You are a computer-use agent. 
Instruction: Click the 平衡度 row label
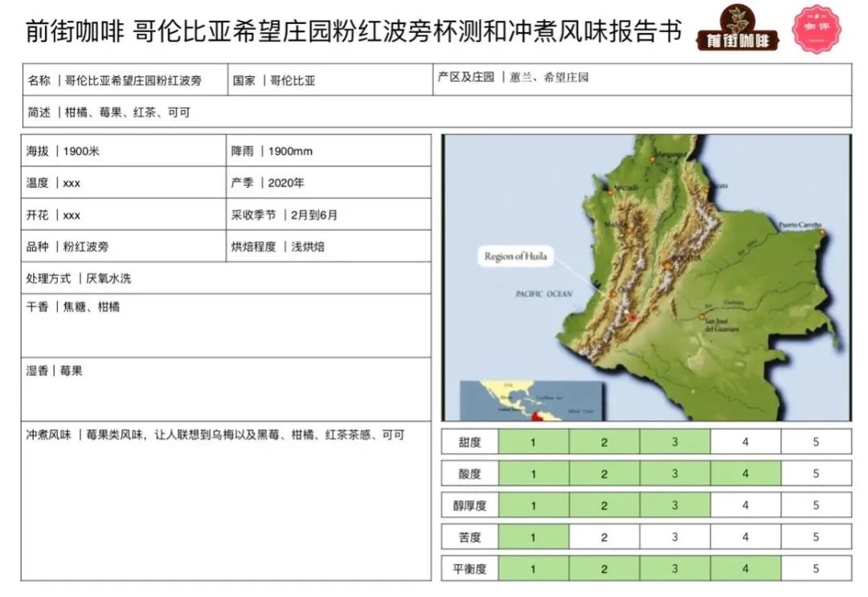pyautogui.click(x=470, y=569)
